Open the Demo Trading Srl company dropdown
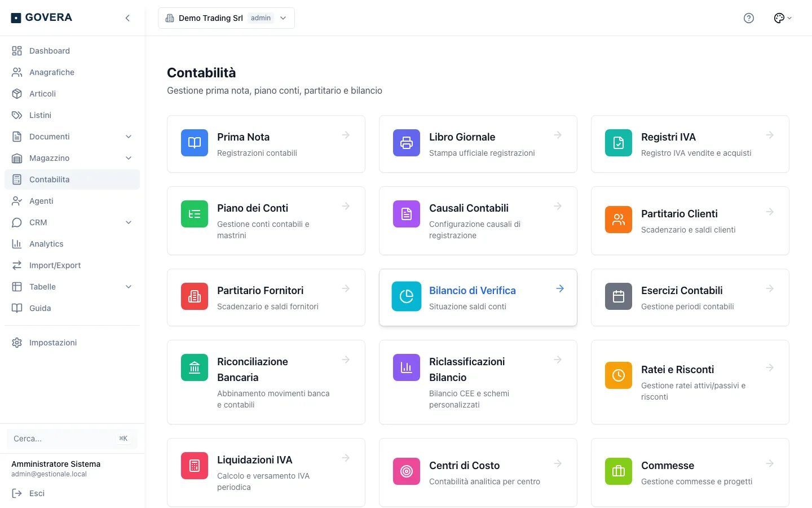Screen dimensions: 812x508 226,18
